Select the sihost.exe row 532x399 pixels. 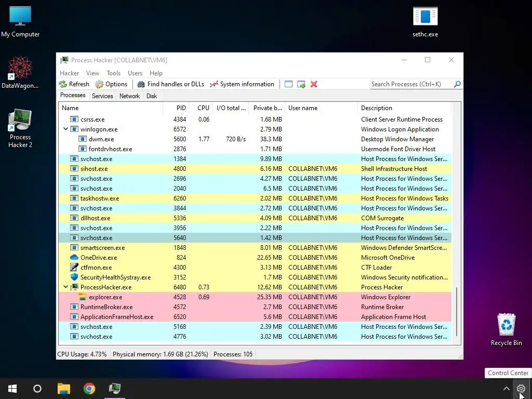(x=255, y=169)
